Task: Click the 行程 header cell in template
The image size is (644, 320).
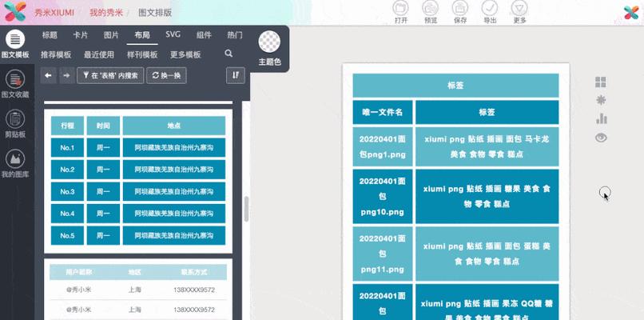Action: [67, 126]
